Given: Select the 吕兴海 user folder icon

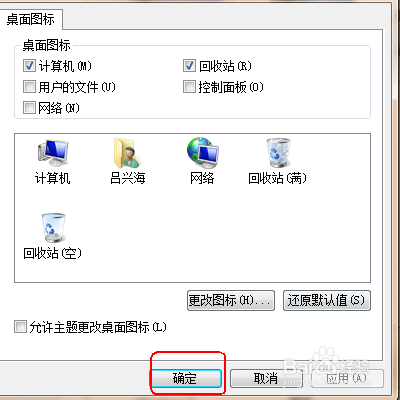Looking at the screenshot, I should (x=127, y=153).
